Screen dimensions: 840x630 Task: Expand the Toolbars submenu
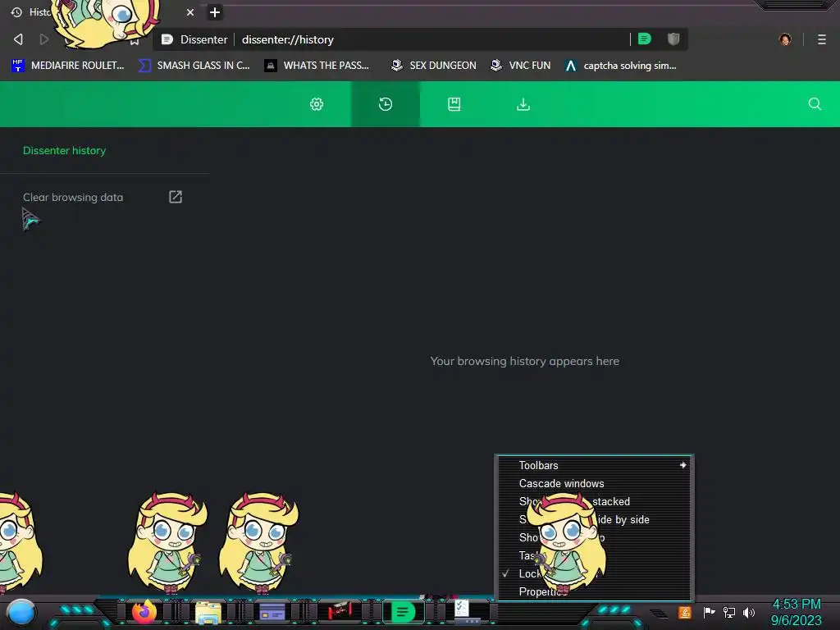(x=594, y=466)
